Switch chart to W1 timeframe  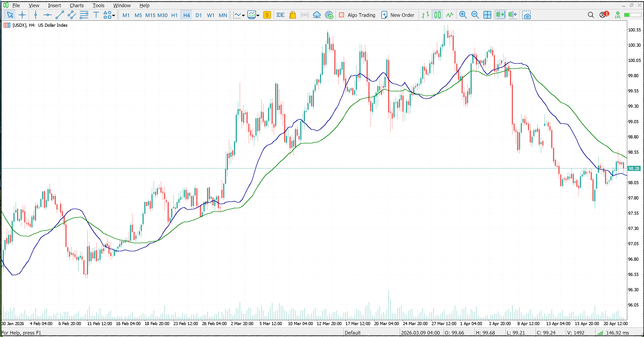[x=210, y=15]
